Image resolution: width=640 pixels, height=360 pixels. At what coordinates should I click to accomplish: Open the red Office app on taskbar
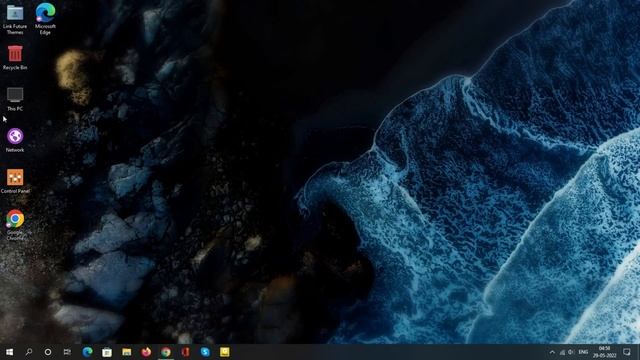(185, 352)
